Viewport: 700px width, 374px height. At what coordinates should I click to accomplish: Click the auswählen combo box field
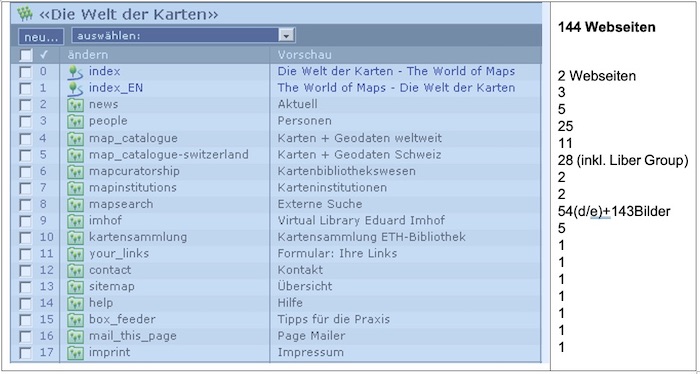183,36
